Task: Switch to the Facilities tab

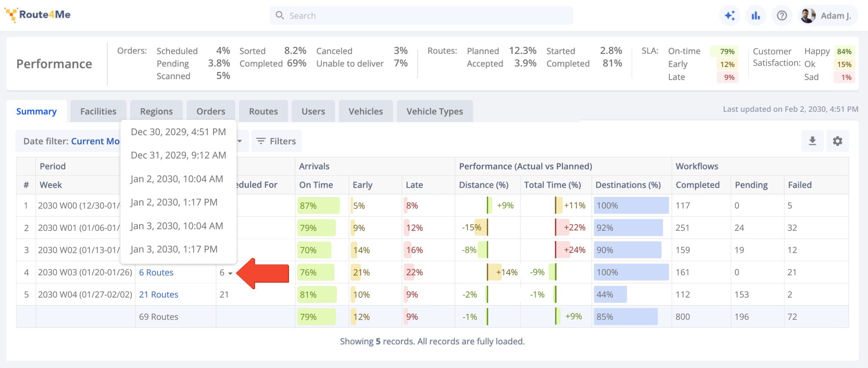Action: coord(98,111)
